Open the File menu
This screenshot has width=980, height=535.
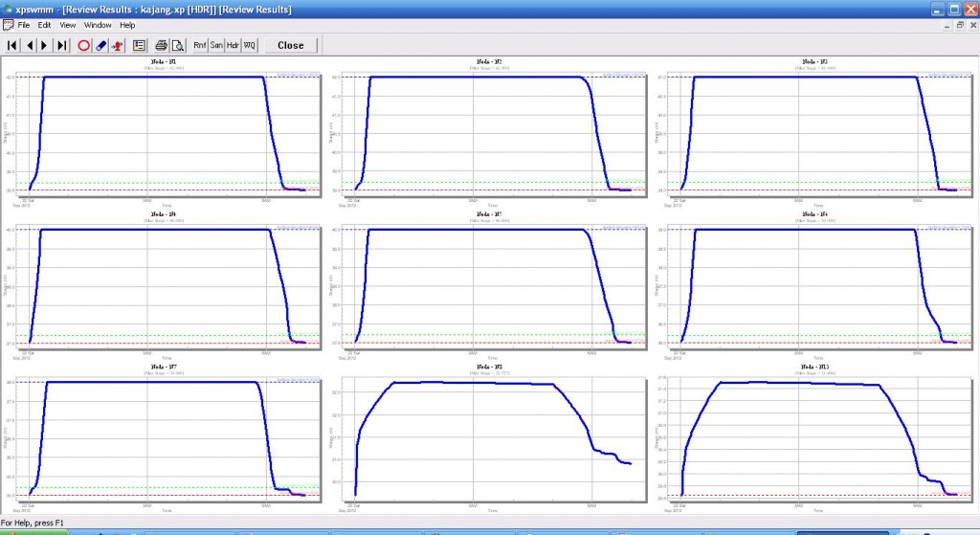pos(24,24)
